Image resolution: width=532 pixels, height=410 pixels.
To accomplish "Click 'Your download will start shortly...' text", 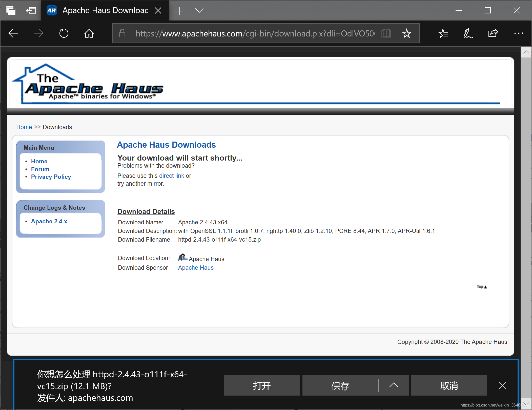I will (x=180, y=158).
